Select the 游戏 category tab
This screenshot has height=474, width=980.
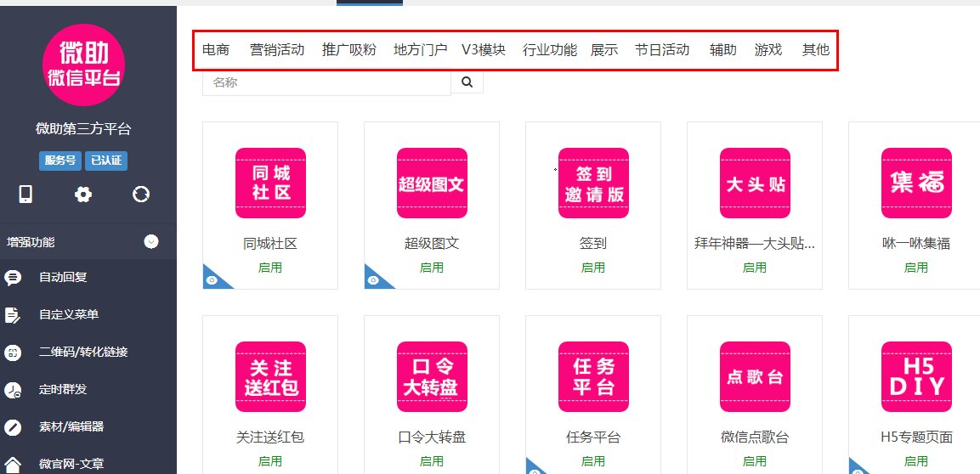pos(768,50)
